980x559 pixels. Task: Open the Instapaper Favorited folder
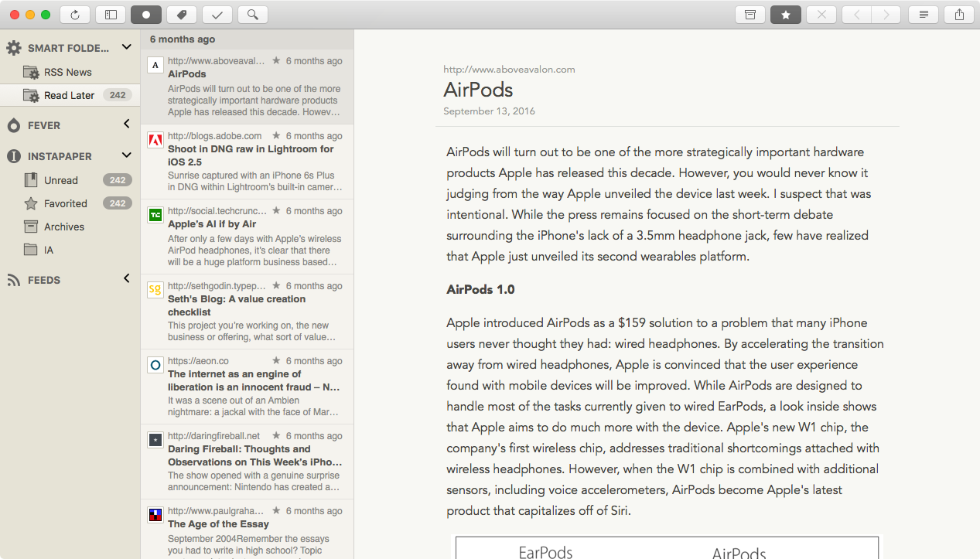coord(70,203)
